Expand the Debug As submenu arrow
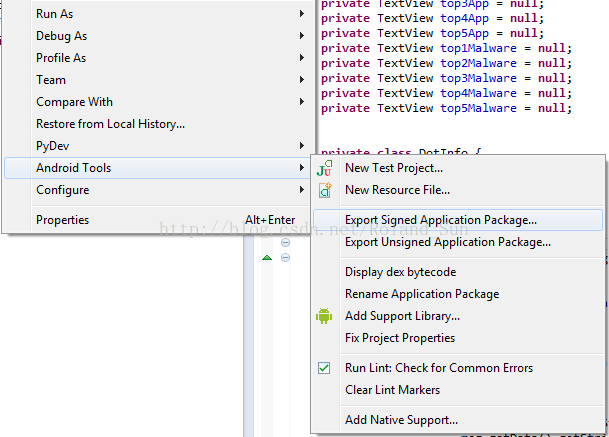 coord(302,36)
